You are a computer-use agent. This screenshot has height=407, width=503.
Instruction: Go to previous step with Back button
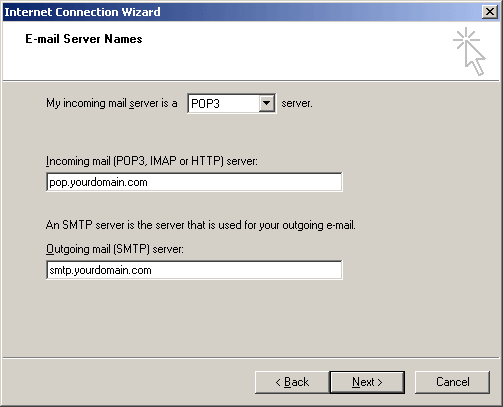[292, 382]
